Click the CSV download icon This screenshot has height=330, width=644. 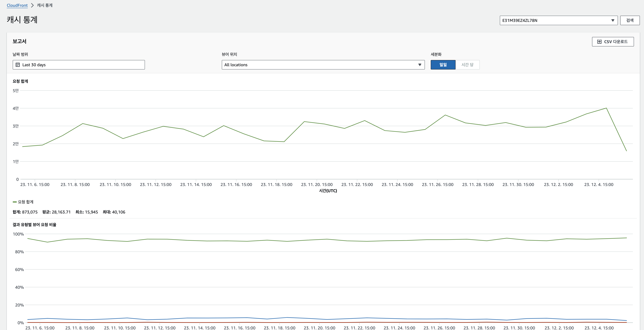(599, 42)
